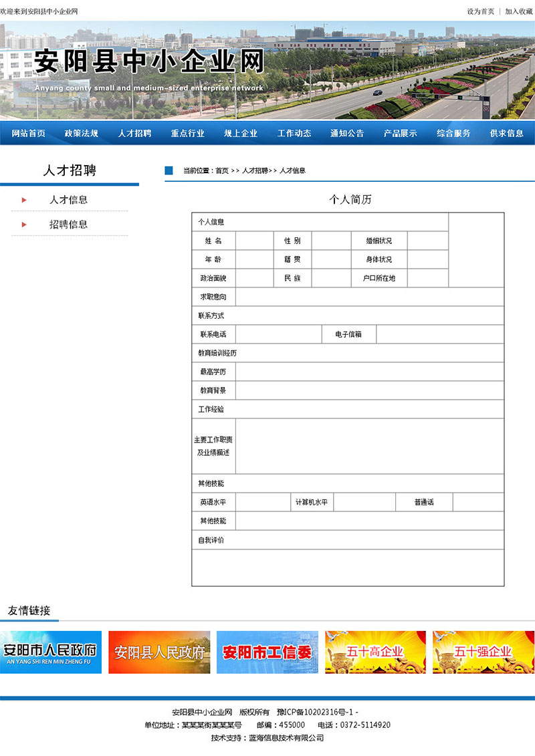This screenshot has width=535, height=756.
Task: Open 安阳市工信委 banner link
Action: pyautogui.click(x=267, y=652)
